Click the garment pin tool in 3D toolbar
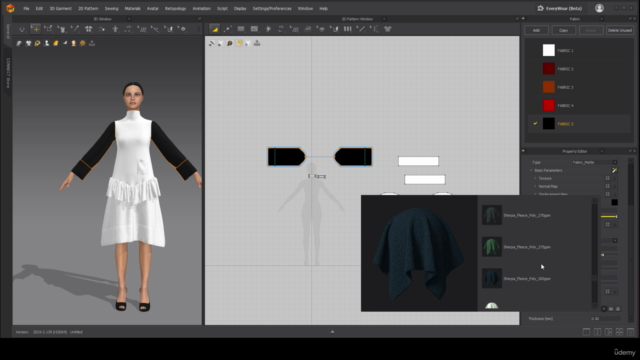This screenshot has height=360, width=640. [x=62, y=29]
